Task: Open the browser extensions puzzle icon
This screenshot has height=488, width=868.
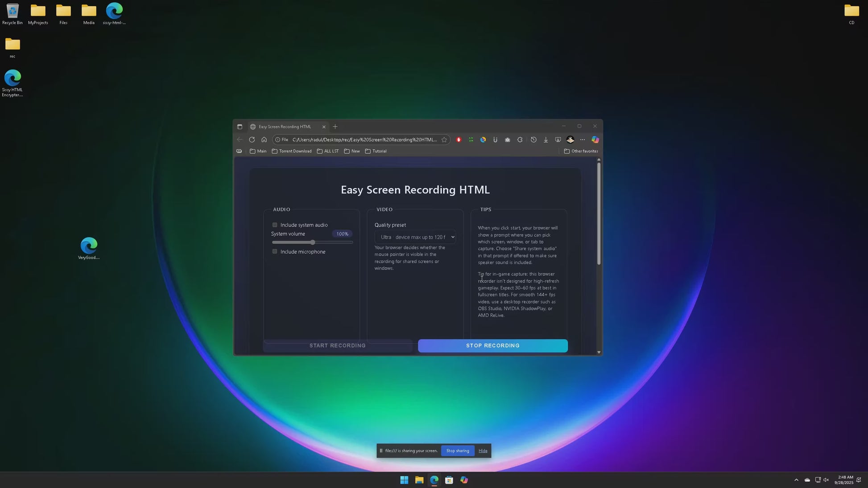Action: 520,139
